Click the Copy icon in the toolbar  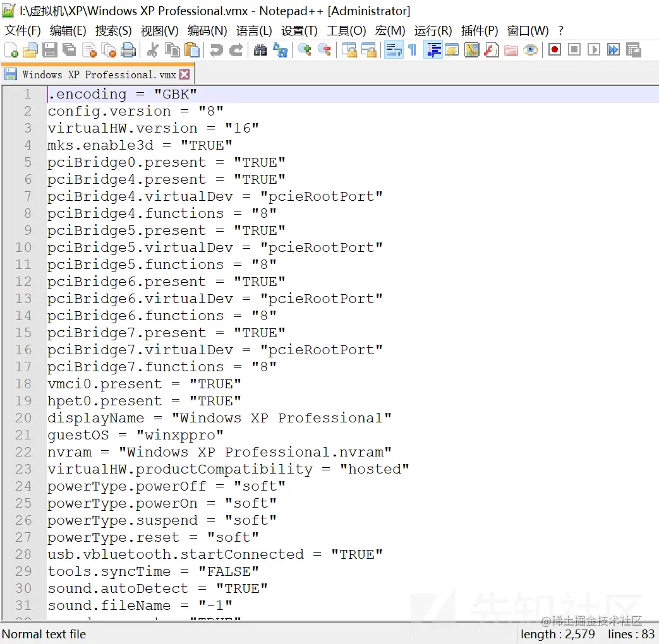click(x=172, y=50)
